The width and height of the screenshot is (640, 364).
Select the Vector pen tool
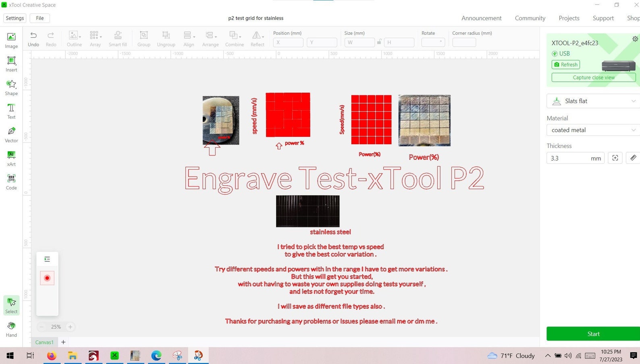[x=11, y=135]
